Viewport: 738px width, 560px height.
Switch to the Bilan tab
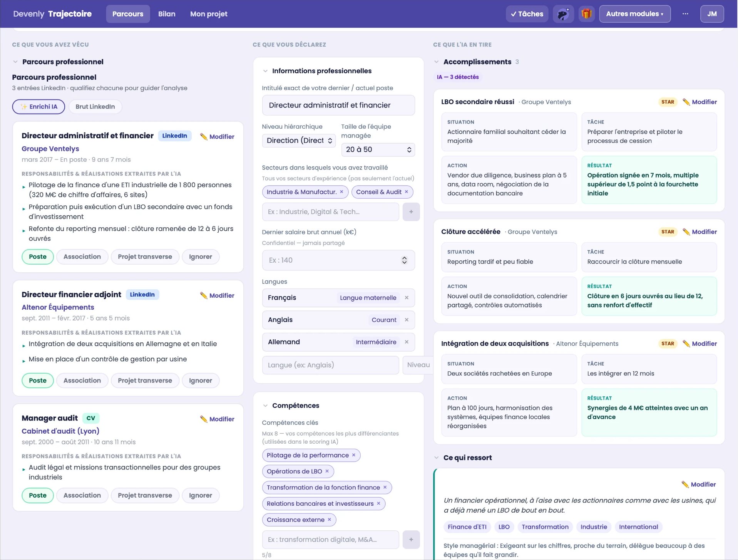click(x=167, y=14)
